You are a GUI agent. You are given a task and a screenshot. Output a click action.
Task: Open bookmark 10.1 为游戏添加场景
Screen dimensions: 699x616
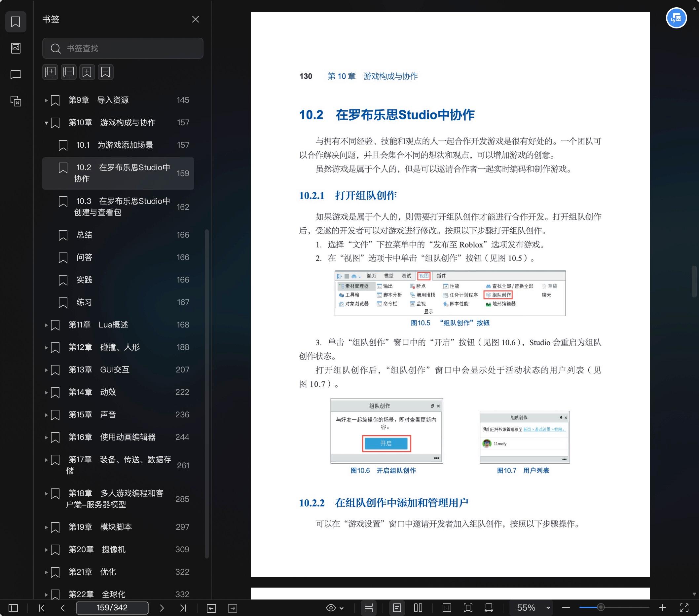[118, 145]
